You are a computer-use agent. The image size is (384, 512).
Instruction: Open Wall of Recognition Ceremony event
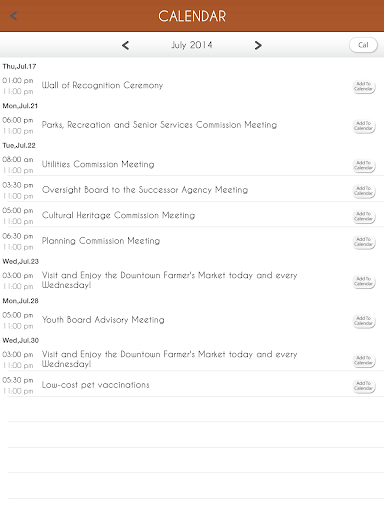[x=102, y=85]
